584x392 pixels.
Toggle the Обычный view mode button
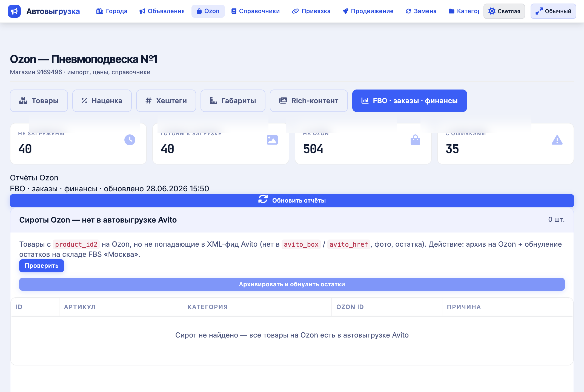coord(553,11)
